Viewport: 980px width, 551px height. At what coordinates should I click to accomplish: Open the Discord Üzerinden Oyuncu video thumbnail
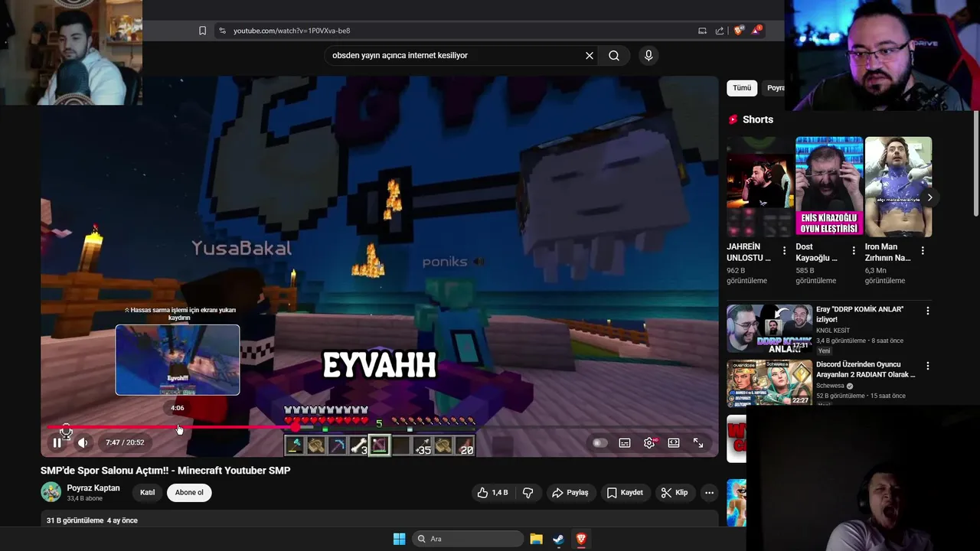[769, 383]
